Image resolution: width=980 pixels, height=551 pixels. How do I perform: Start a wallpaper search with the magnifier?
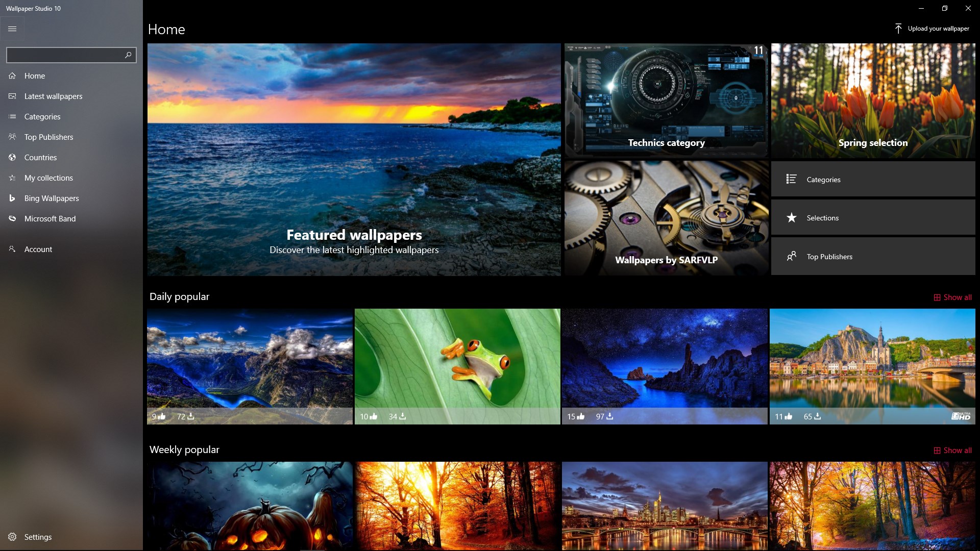click(128, 55)
